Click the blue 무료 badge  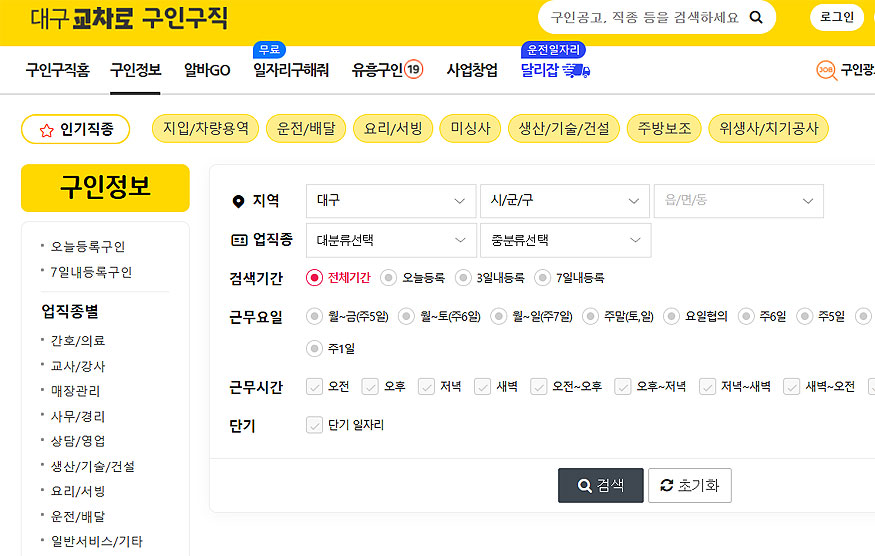270,50
